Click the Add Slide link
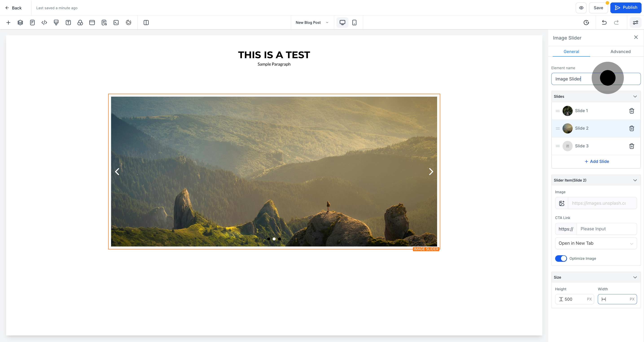The image size is (644, 342). pyautogui.click(x=596, y=162)
